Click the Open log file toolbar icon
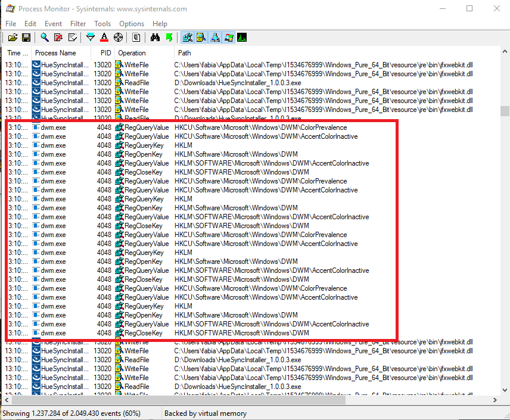This screenshot has width=510, height=420. click(x=13, y=38)
